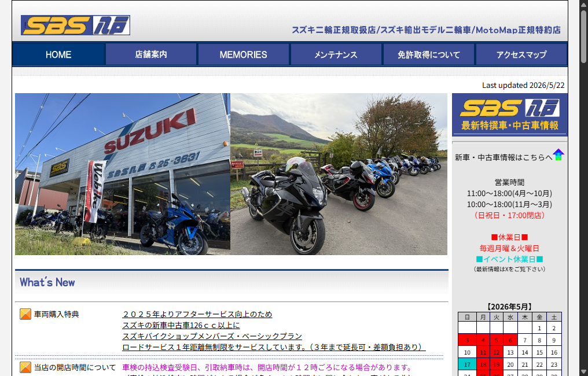588x376 pixels.
Task: Select calendar date 15
Action: click(539, 352)
